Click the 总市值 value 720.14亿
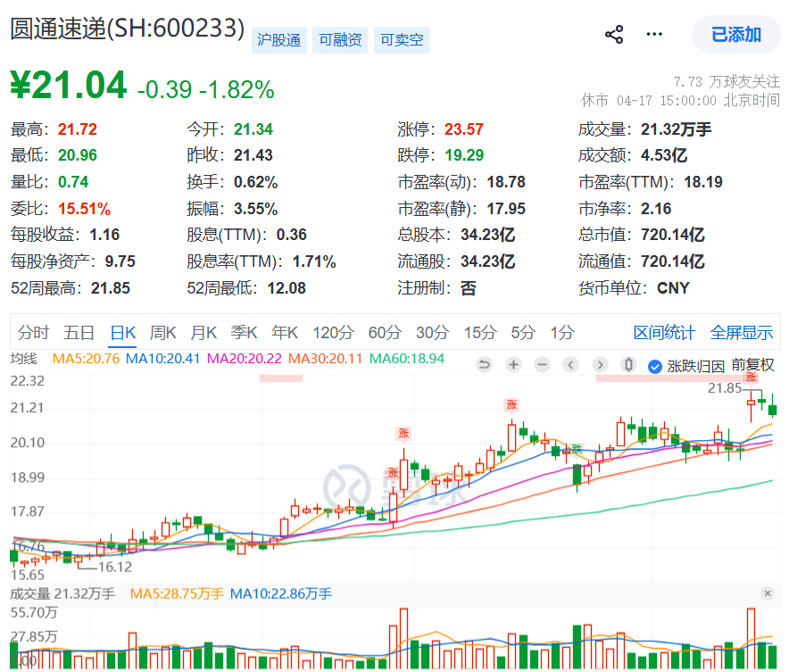The image size is (789, 672). pyautogui.click(x=672, y=235)
